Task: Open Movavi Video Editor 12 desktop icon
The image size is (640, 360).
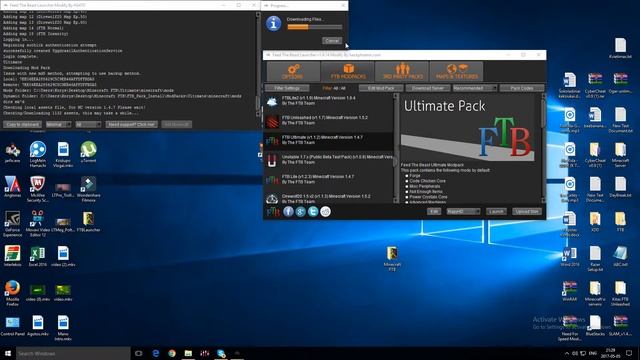Action: click(x=38, y=223)
